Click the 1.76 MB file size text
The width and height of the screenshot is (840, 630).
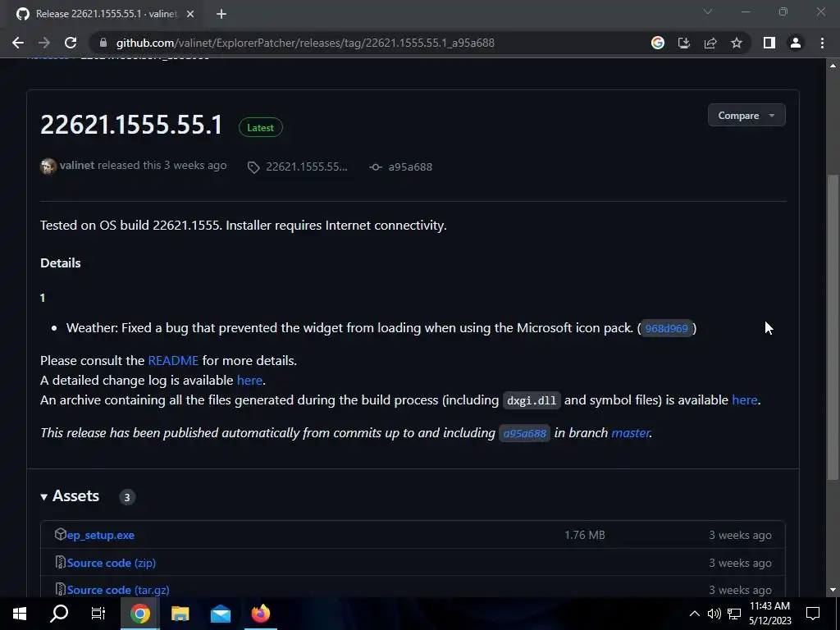584,535
